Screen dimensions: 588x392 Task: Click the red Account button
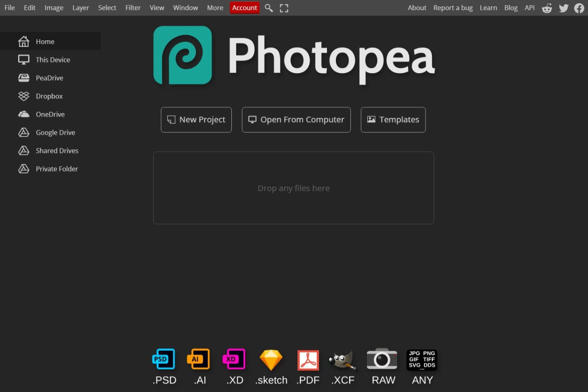coord(245,8)
